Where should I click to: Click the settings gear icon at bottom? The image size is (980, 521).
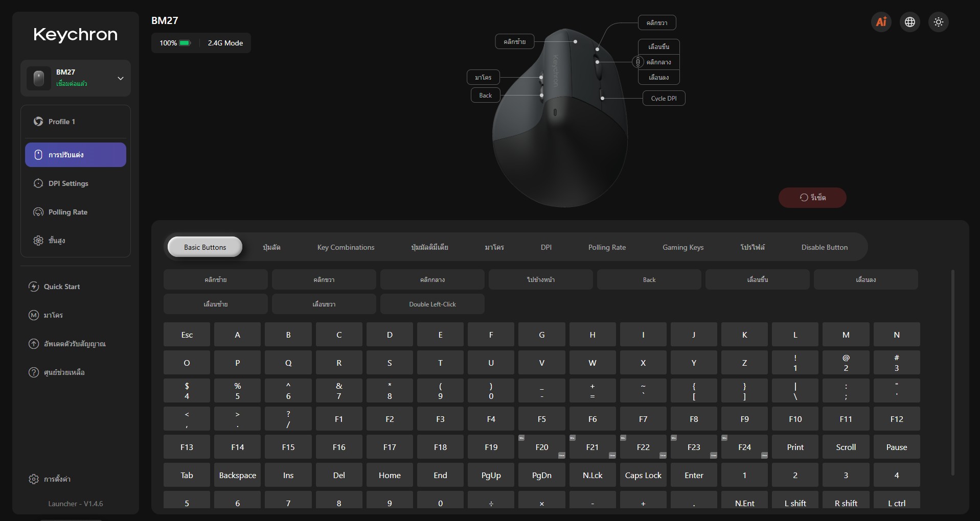(34, 479)
